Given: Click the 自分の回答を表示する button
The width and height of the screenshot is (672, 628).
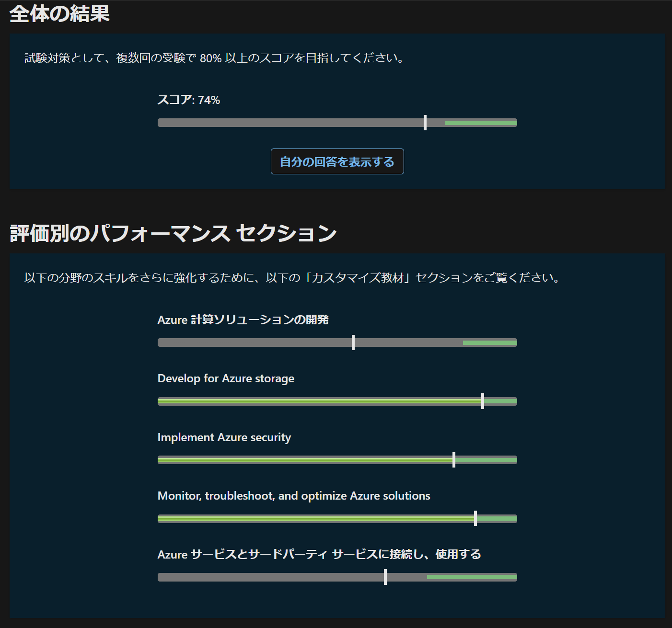Looking at the screenshot, I should [337, 161].
